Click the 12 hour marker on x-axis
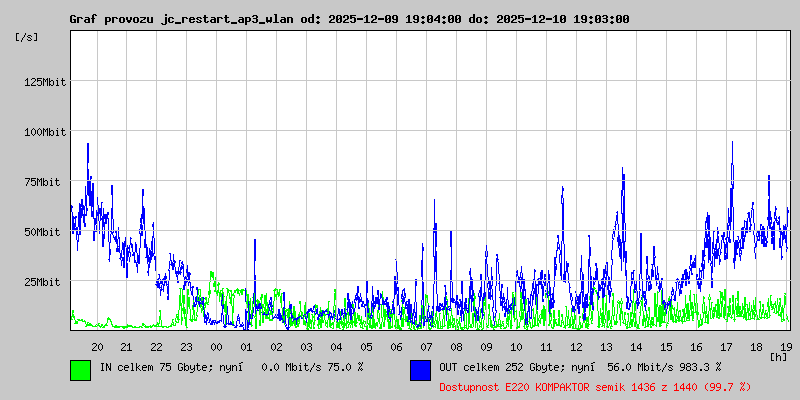Screen dimensions: 800x400 576,346
